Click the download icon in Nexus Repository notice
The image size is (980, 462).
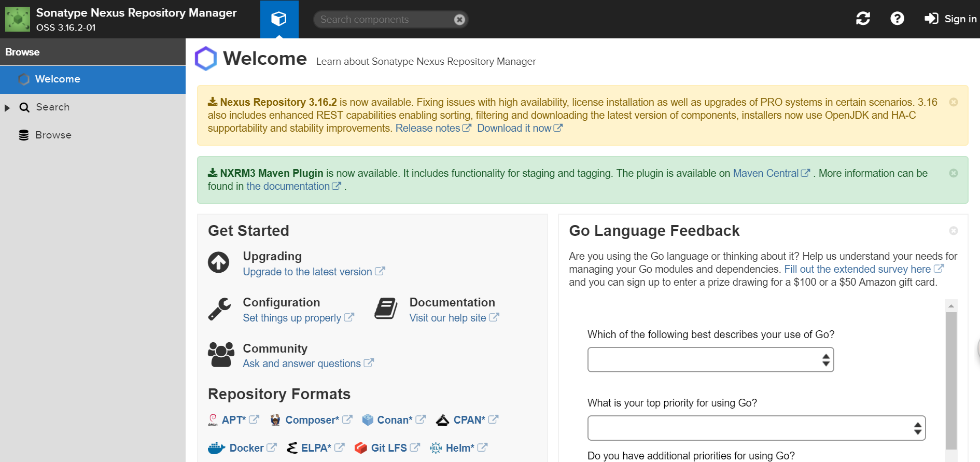point(213,102)
